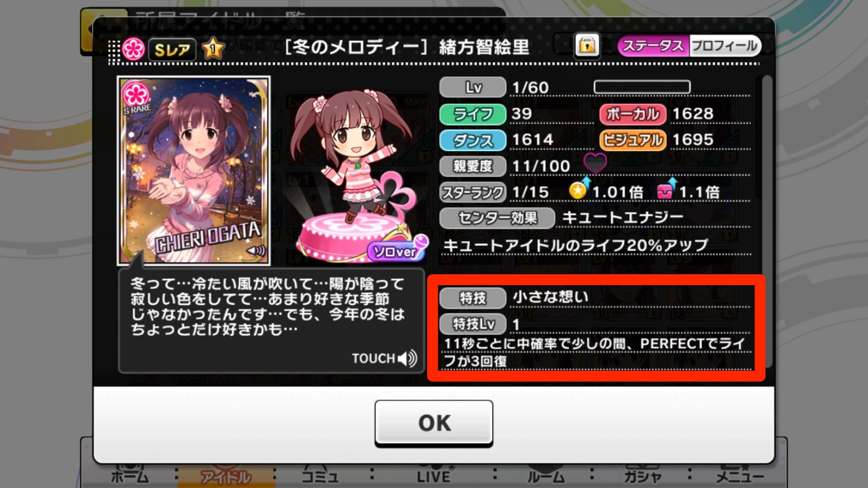
Task: Switch to the プロフィール tab
Action: point(725,46)
